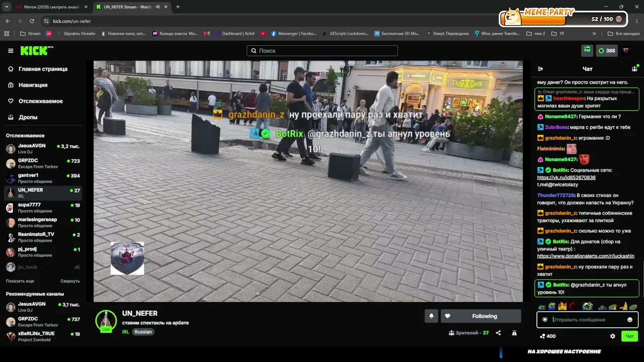The image size is (644, 362).
Task: Click username hearthkeeper in chat
Action: pos(569,99)
